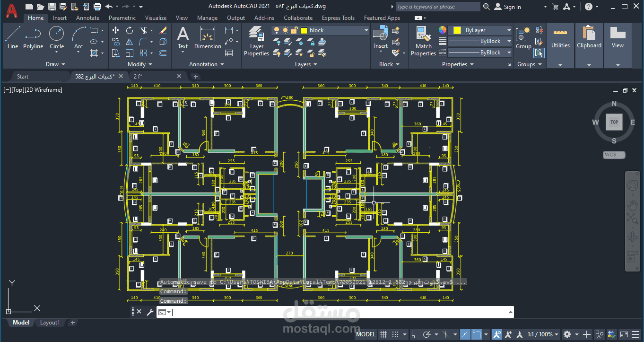The width and height of the screenshot is (644, 342).
Task: Click the keyword search input field
Action: 437,7
